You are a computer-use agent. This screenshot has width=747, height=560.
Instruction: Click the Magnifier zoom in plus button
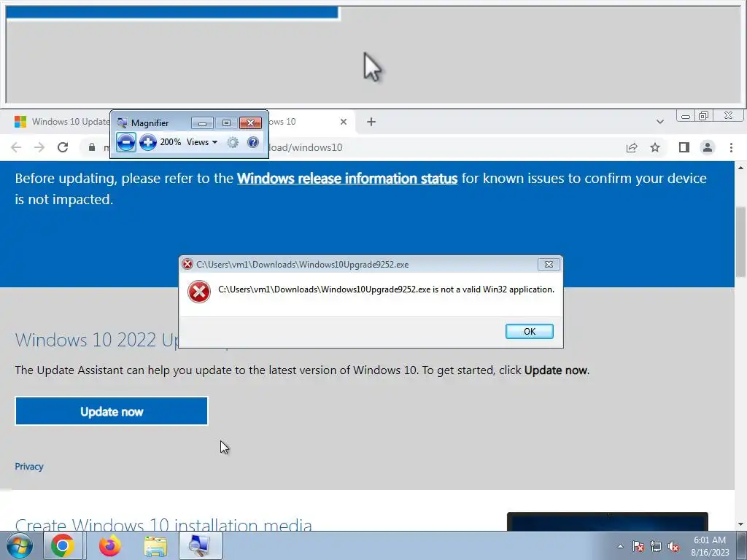coord(148,142)
